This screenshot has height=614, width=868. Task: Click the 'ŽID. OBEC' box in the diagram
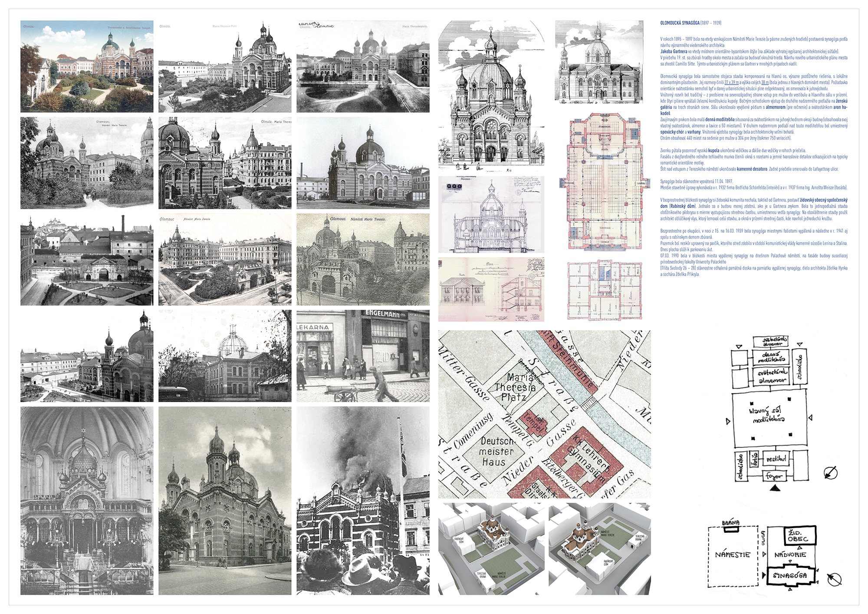(799, 535)
